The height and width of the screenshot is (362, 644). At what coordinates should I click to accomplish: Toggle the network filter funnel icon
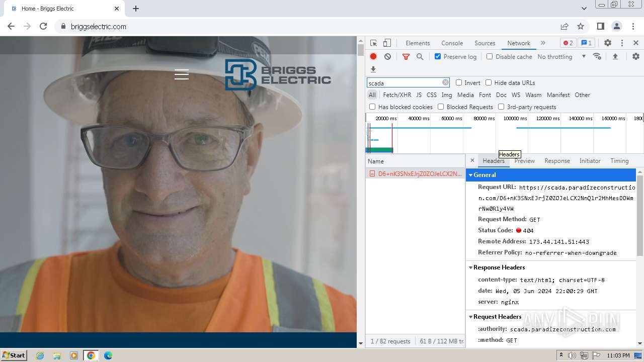point(406,57)
